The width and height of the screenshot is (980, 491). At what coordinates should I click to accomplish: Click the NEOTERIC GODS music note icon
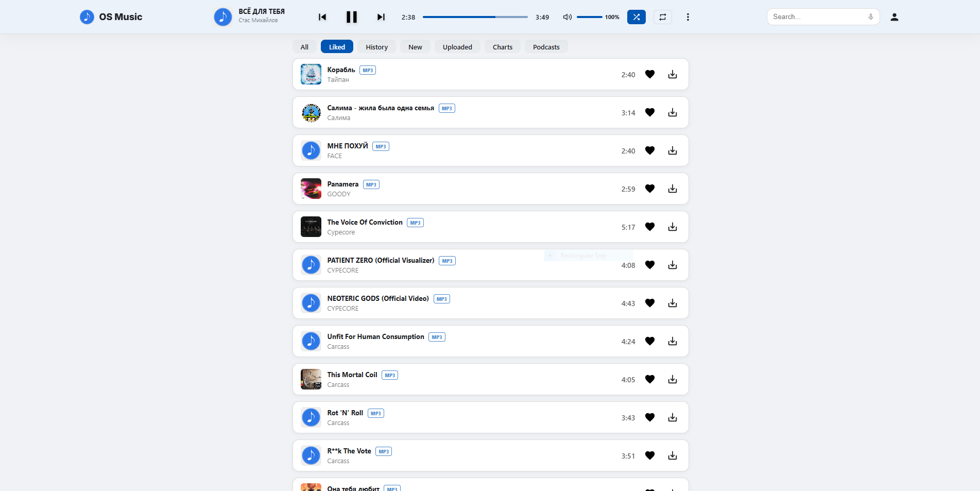(311, 303)
